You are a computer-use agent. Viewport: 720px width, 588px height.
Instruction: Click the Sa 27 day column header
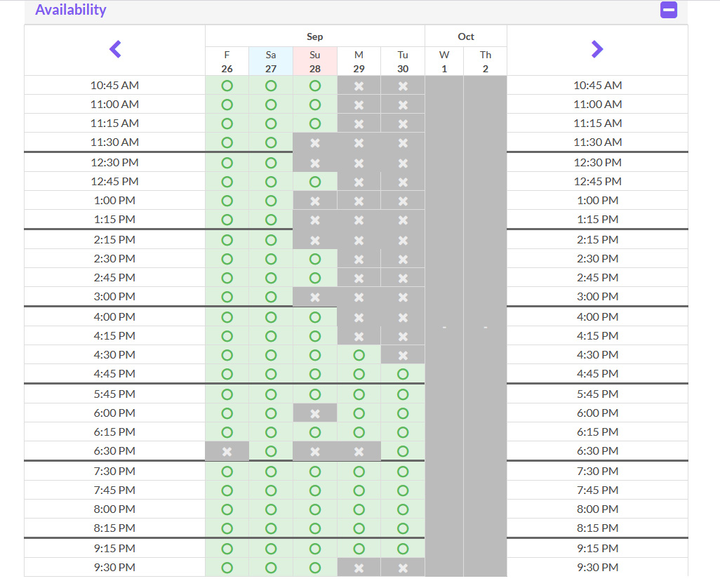coord(271,62)
